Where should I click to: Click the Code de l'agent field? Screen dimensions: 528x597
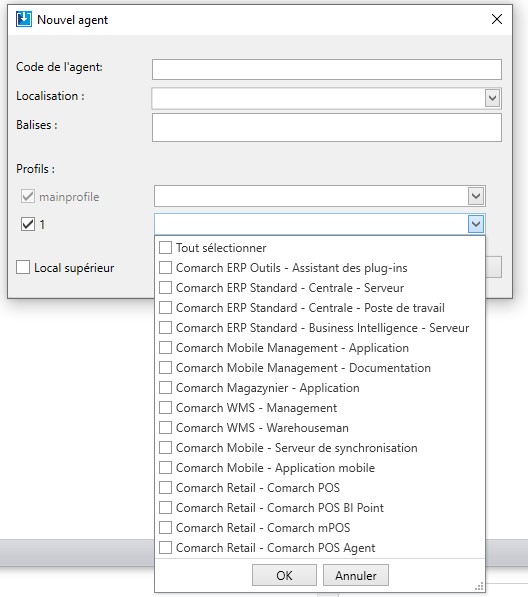pos(327,69)
